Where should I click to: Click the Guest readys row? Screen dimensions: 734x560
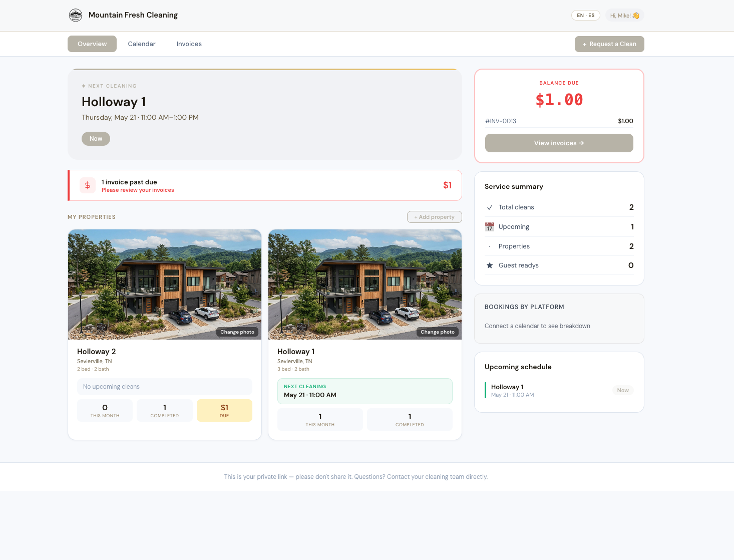[559, 265]
